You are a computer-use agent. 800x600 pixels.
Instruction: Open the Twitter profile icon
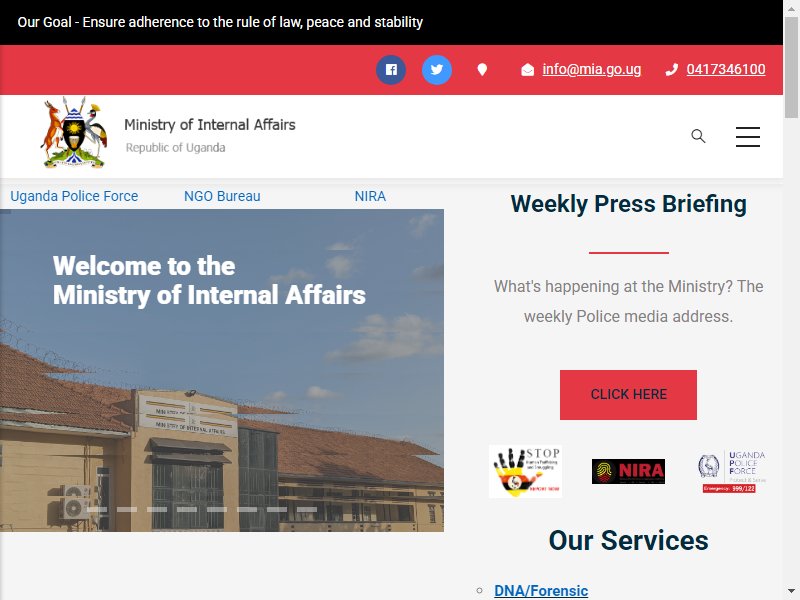click(x=437, y=69)
